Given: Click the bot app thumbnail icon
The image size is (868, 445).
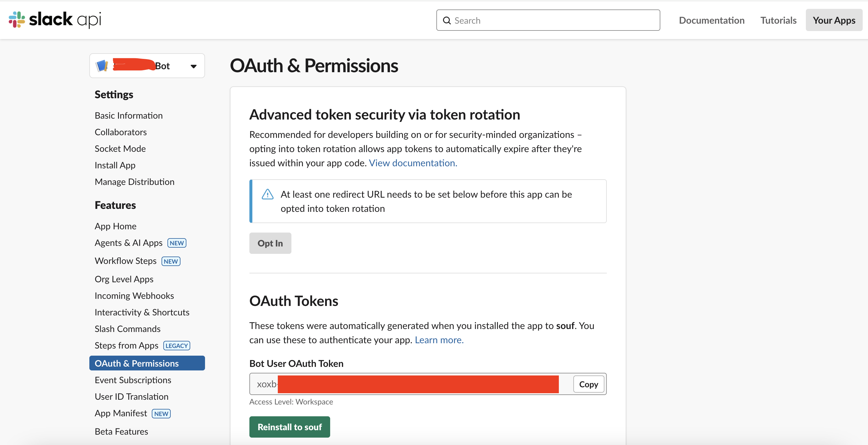Looking at the screenshot, I should tap(102, 66).
